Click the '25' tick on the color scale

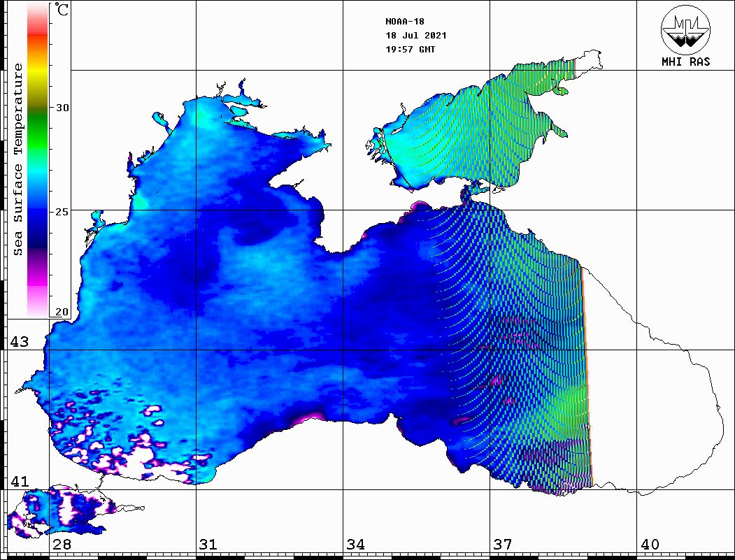click(x=62, y=212)
